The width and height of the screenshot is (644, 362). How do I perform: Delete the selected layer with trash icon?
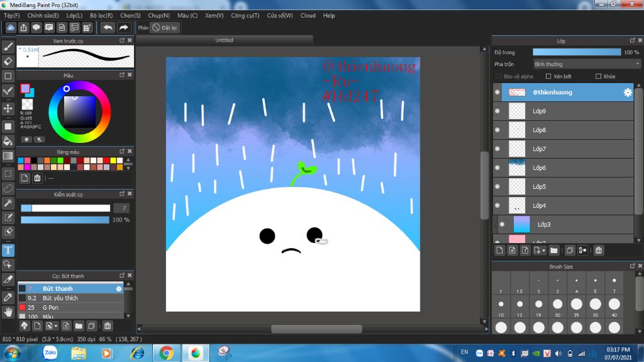coord(599,250)
